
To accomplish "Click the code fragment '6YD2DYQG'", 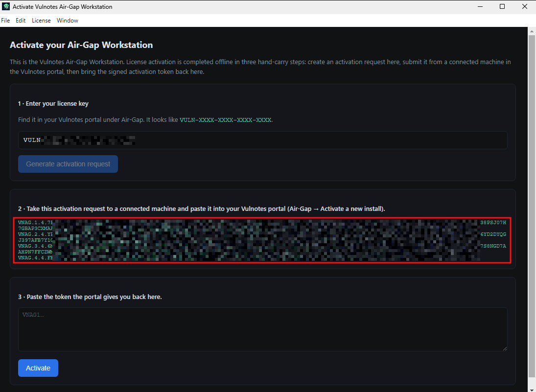I will tap(493, 234).
